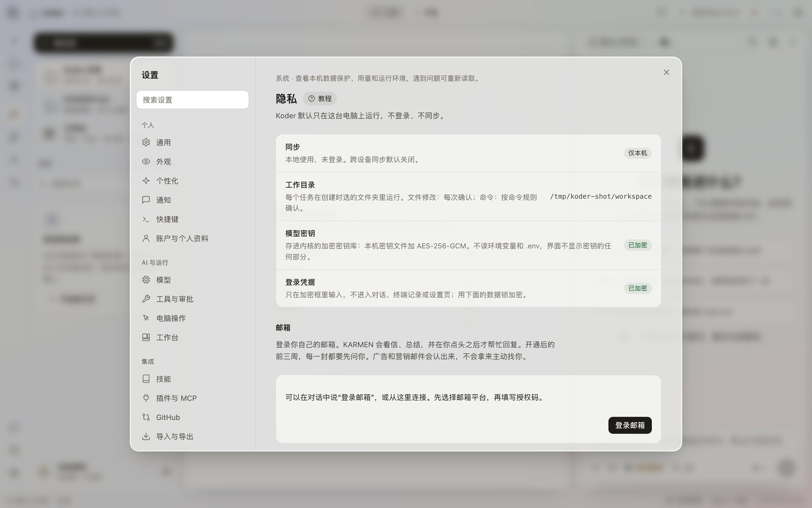
Task: Click the 登录邮箱 button
Action: coord(630,425)
